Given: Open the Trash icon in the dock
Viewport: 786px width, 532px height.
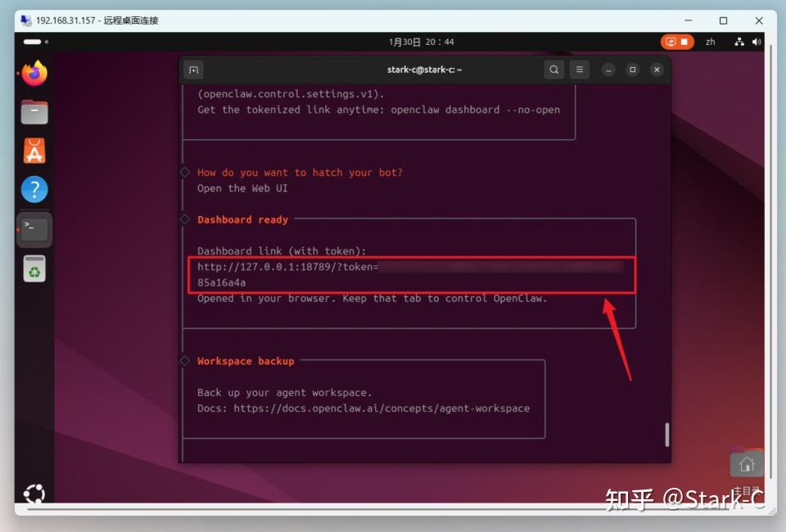Looking at the screenshot, I should (34, 269).
